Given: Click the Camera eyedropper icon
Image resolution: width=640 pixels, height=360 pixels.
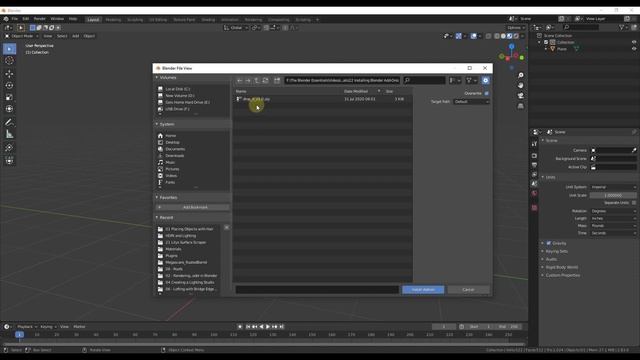Looking at the screenshot, I should [x=634, y=151].
